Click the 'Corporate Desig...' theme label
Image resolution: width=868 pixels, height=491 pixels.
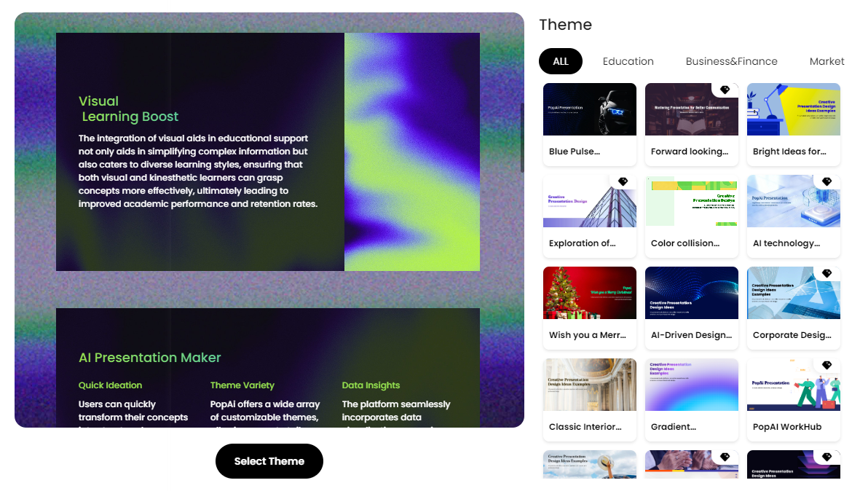[792, 335]
